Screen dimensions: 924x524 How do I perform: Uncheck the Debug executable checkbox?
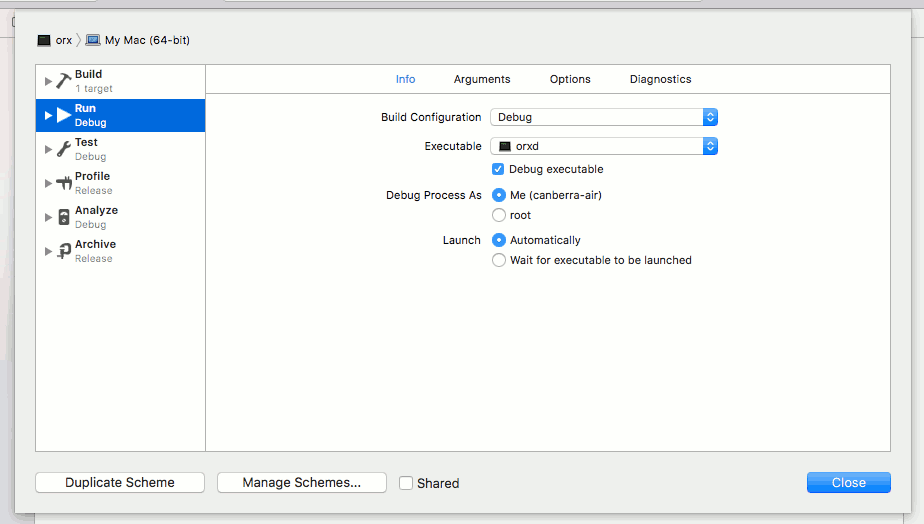click(x=498, y=169)
